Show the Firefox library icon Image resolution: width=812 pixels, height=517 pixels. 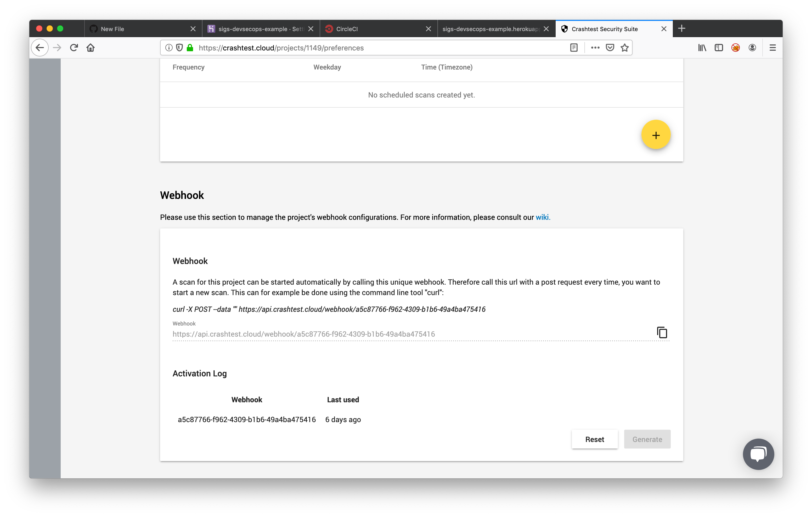point(702,48)
